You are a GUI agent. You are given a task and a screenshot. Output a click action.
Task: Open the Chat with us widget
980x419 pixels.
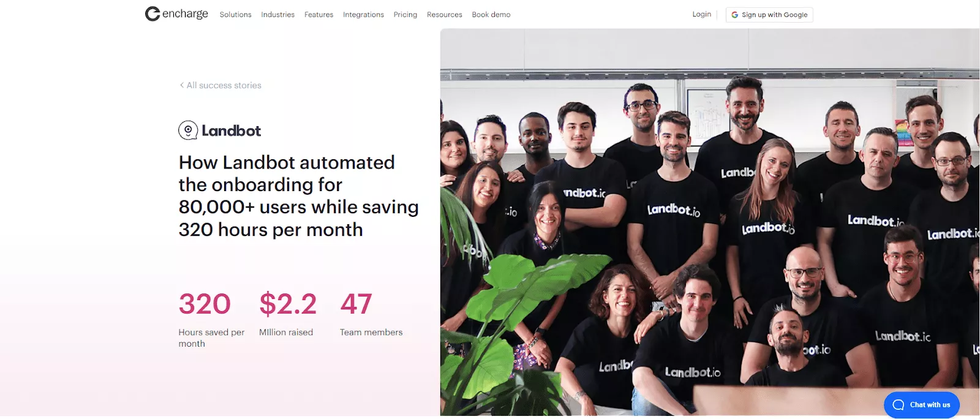tap(922, 405)
